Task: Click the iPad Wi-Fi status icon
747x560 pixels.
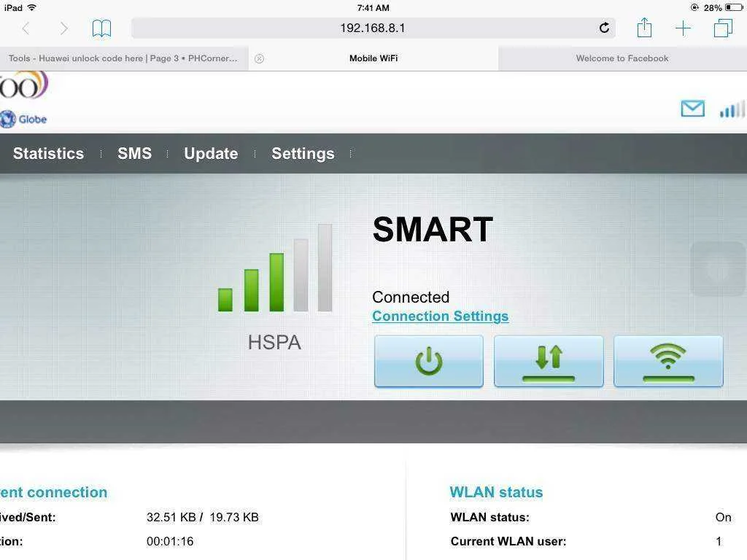Action: (x=32, y=7)
